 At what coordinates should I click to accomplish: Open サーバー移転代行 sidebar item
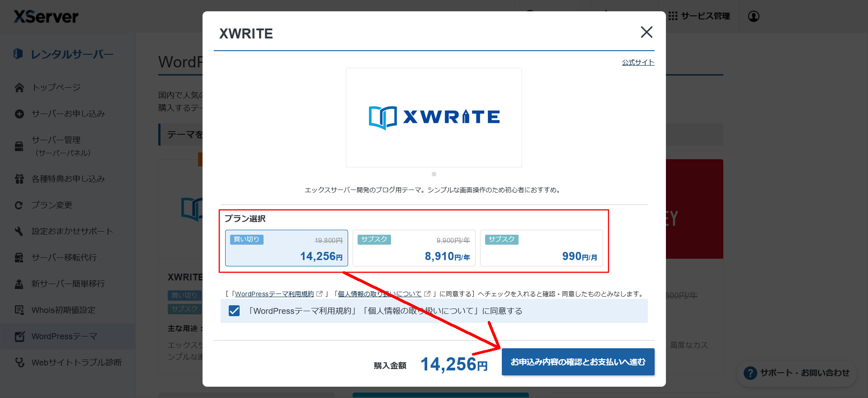(64, 257)
